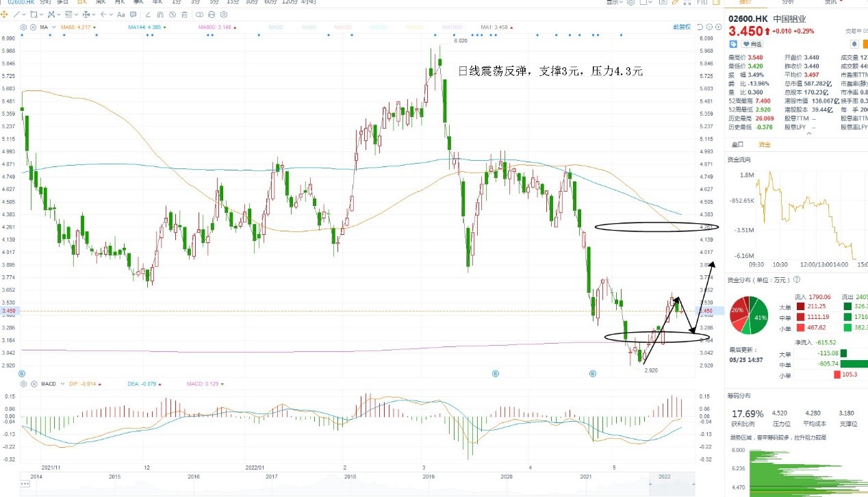Select the text annotation Aa tool

(x=120, y=14)
